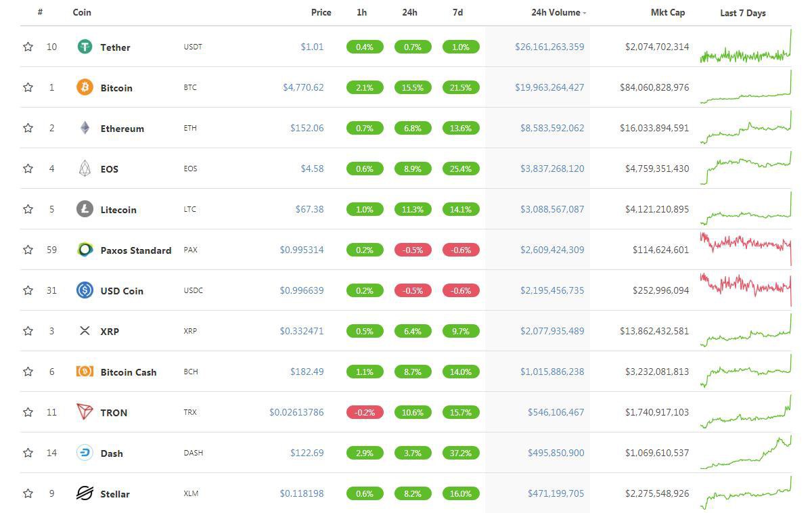This screenshot has width=812, height=513.
Task: Click the Bitcoin Cash logo icon
Action: (x=85, y=372)
